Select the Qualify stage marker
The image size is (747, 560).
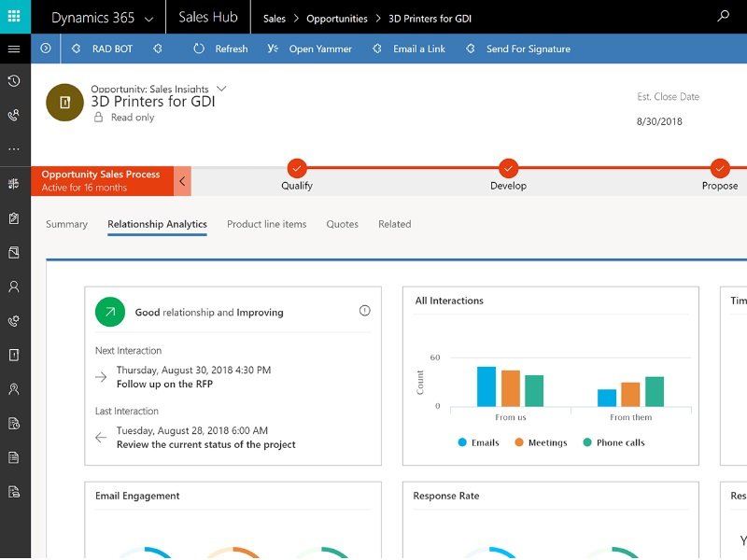click(297, 168)
